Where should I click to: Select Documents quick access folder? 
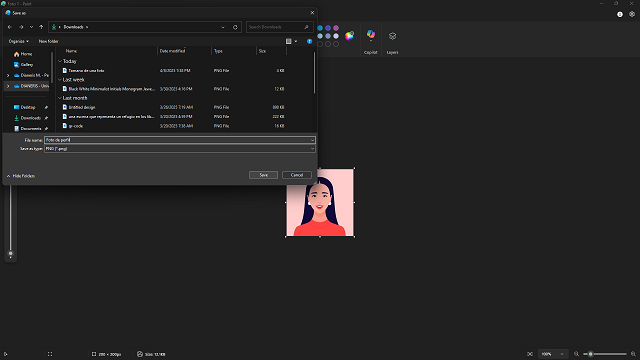27,129
